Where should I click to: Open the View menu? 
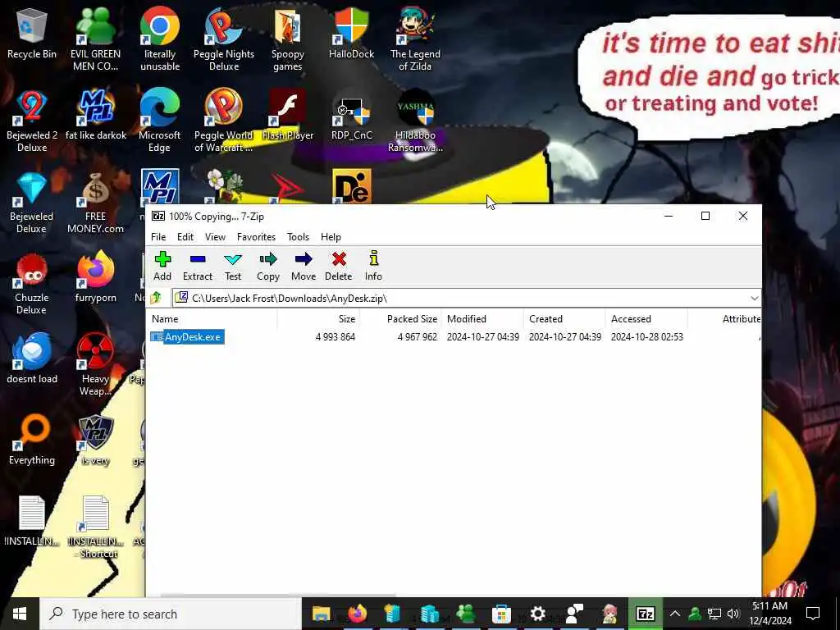(x=216, y=237)
